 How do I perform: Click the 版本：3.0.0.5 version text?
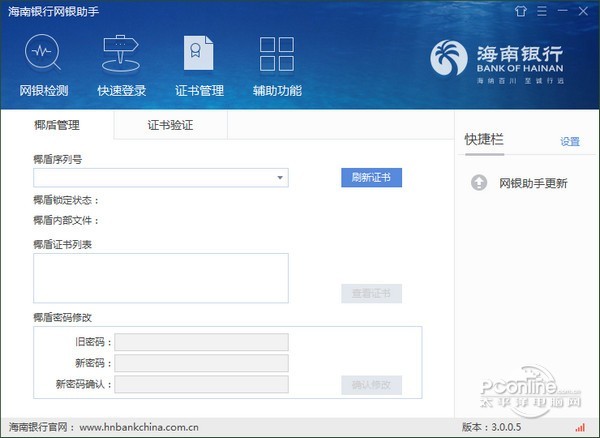point(491,427)
